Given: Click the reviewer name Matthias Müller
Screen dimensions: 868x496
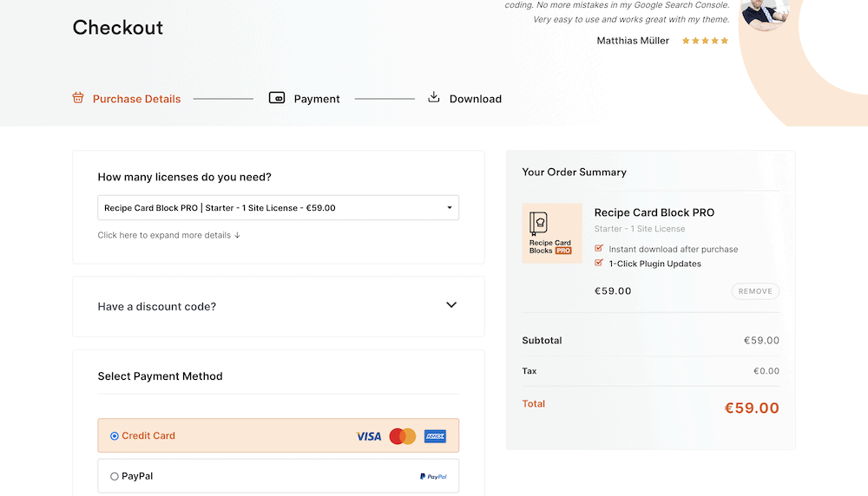Looking at the screenshot, I should (633, 41).
